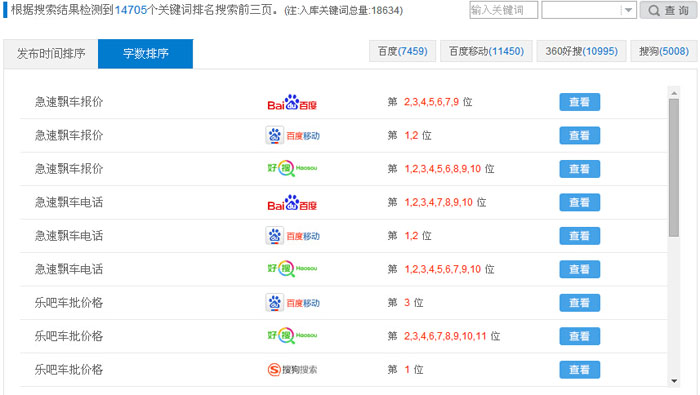The image size is (700, 395).
Task: Click the keyword input field 输入关键词
Action: (504, 10)
